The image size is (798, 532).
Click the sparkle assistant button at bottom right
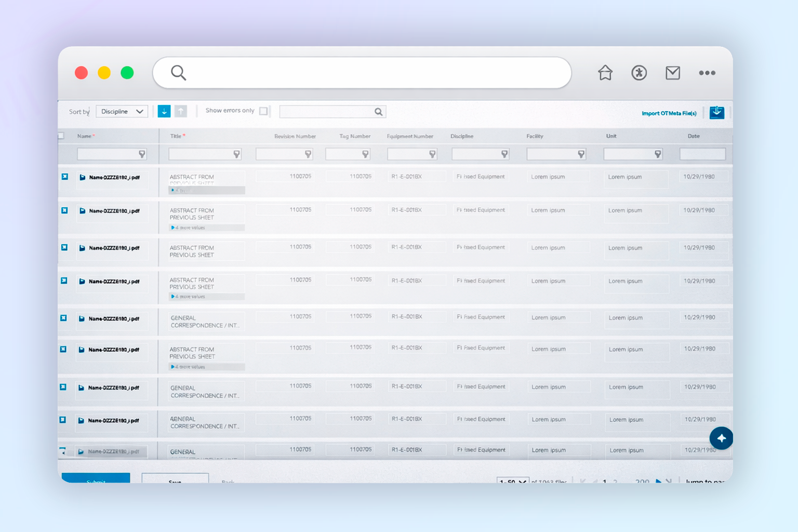(721, 438)
